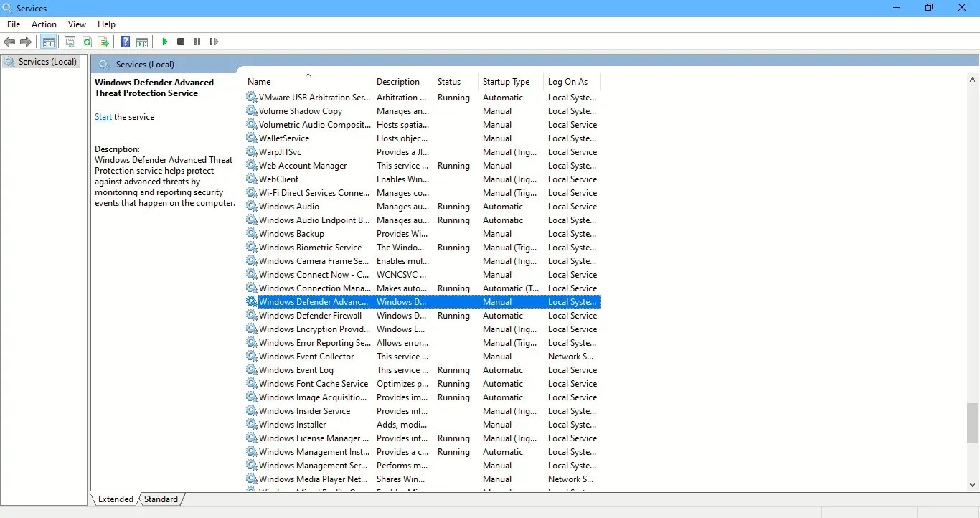This screenshot has width=980, height=518.
Task: Click the Restart Service toolbar icon
Action: pos(214,42)
